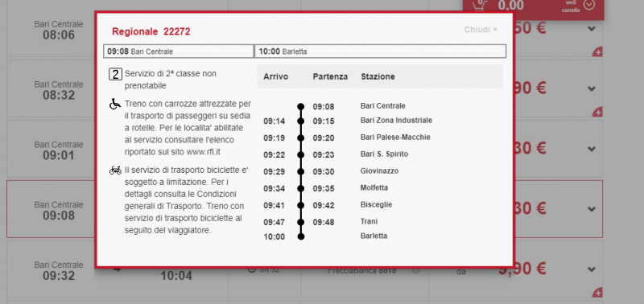The width and height of the screenshot is (644, 304).
Task: Expand the 08:32 train row chevron
Action: tap(592, 88)
